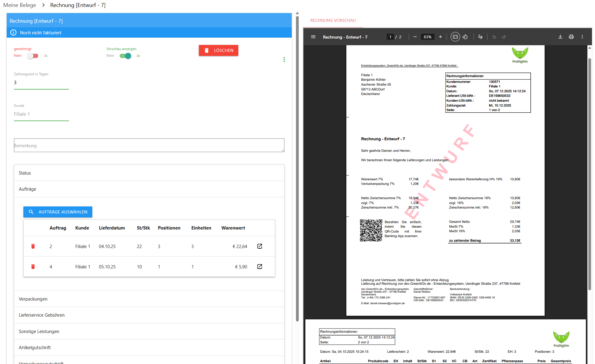
Task: Zoom out the PDF preview
Action: point(415,37)
